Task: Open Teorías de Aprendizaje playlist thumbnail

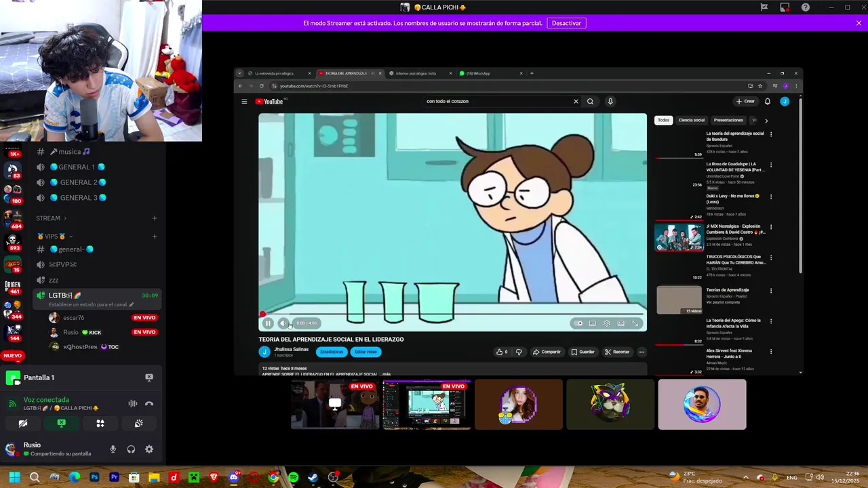Action: pyautogui.click(x=679, y=300)
